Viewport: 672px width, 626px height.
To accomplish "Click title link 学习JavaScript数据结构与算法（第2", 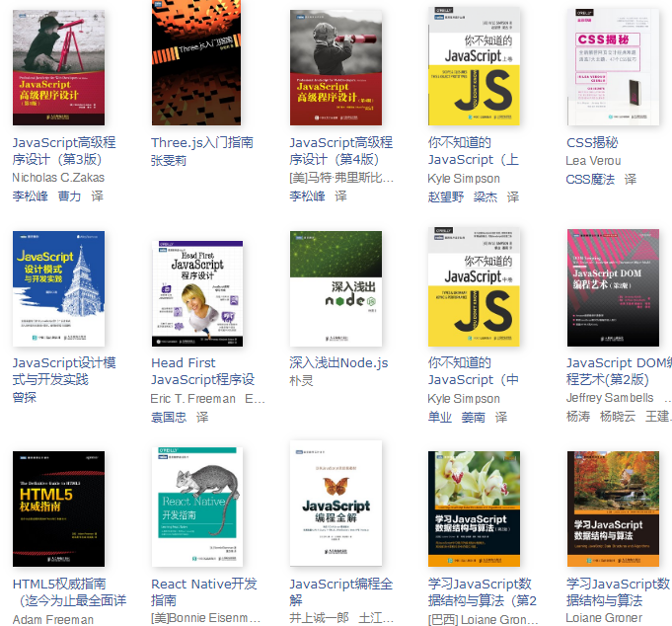I will pos(483,592).
